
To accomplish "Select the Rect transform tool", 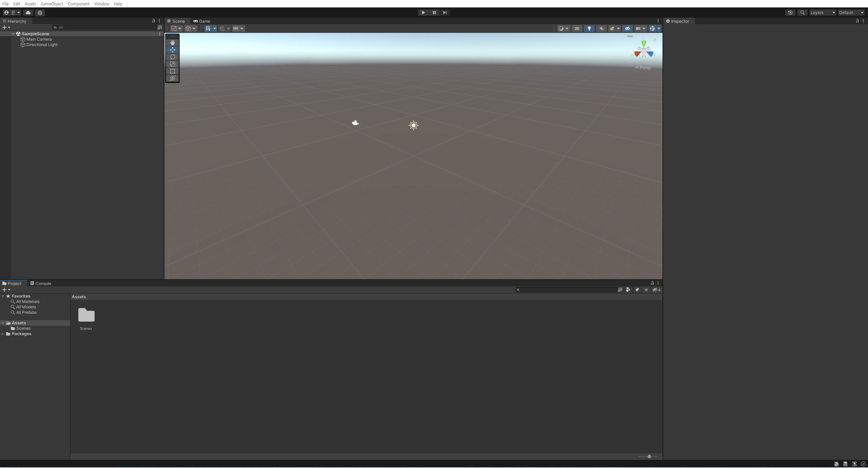I will (173, 71).
